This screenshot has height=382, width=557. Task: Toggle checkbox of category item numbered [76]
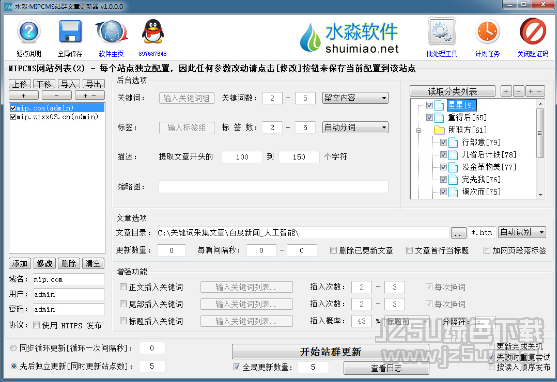point(443,179)
